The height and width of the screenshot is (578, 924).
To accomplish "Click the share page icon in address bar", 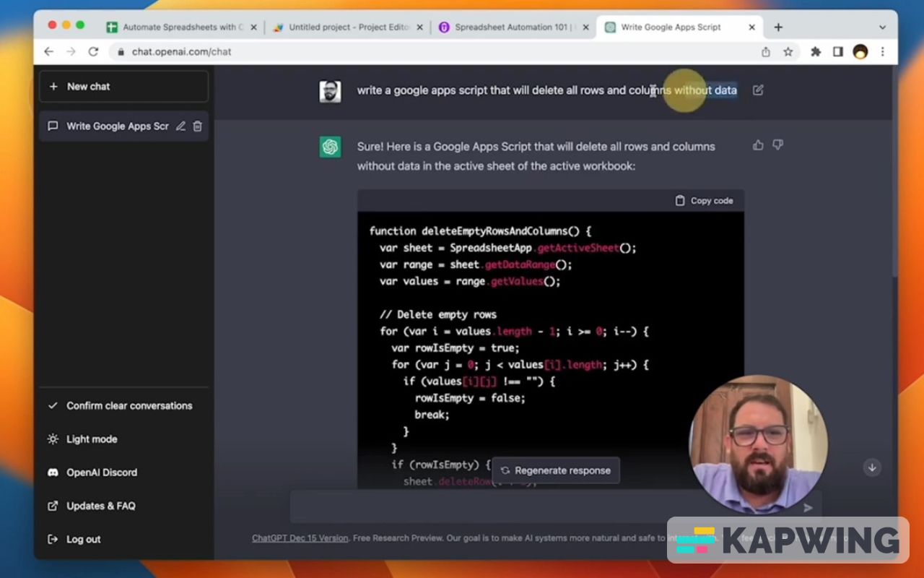I will click(x=766, y=51).
